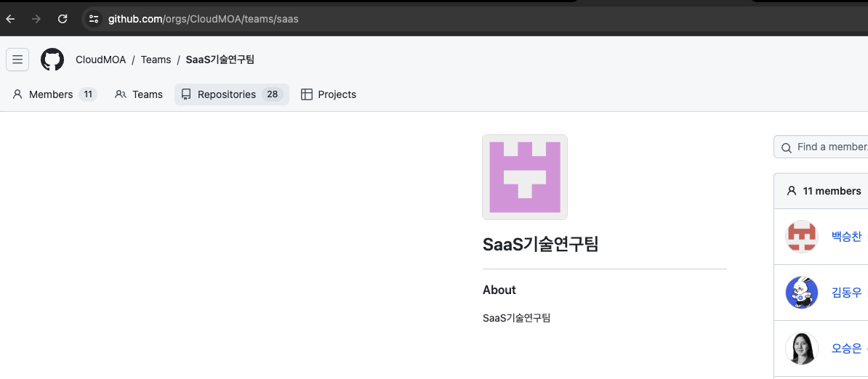Open 김동우's rabbit avatar
Image resolution: width=868 pixels, height=379 pixels.
pyautogui.click(x=802, y=293)
